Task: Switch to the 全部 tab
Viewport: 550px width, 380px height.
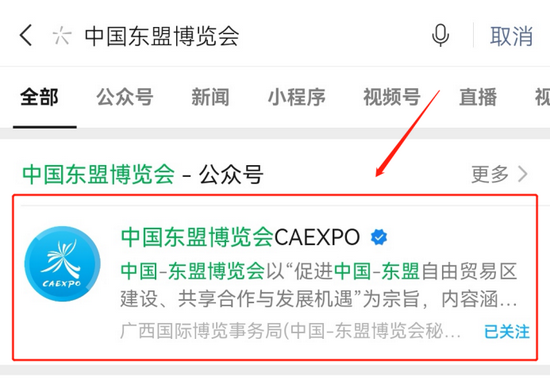Action: (39, 97)
